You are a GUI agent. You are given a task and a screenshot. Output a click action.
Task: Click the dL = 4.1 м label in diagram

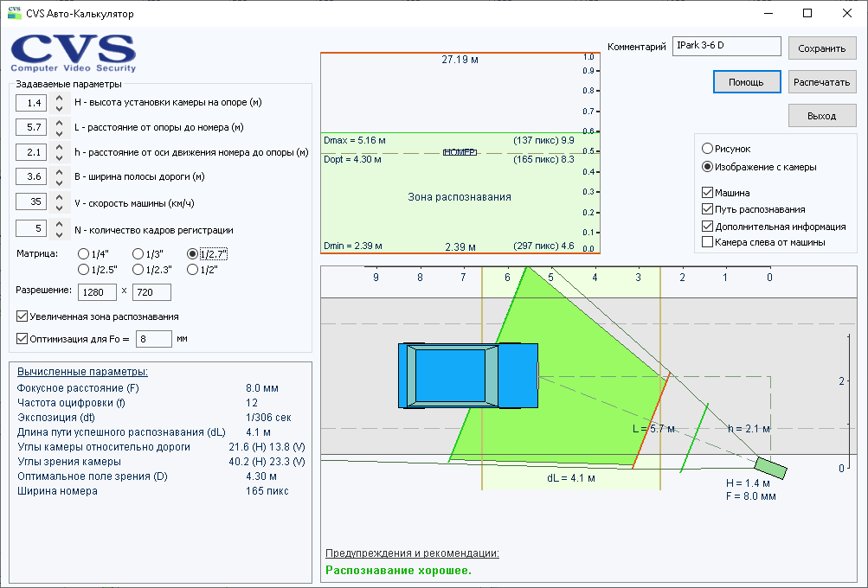click(570, 478)
